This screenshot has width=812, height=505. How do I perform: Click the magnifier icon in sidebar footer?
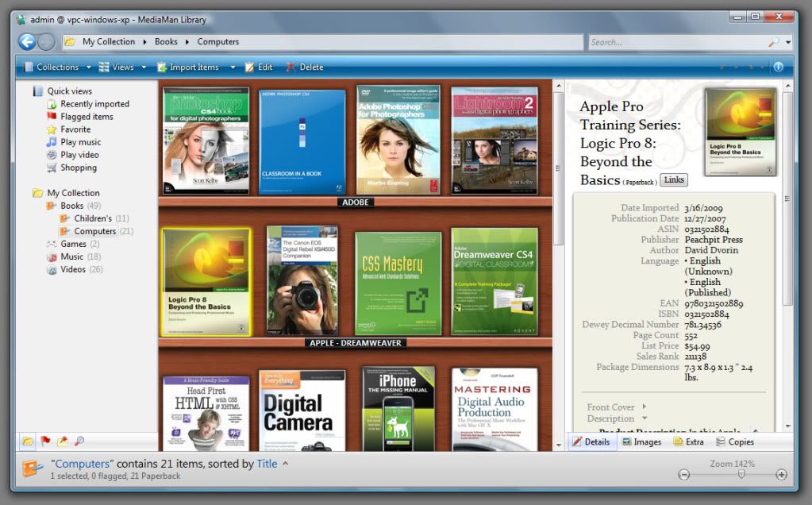click(x=79, y=441)
